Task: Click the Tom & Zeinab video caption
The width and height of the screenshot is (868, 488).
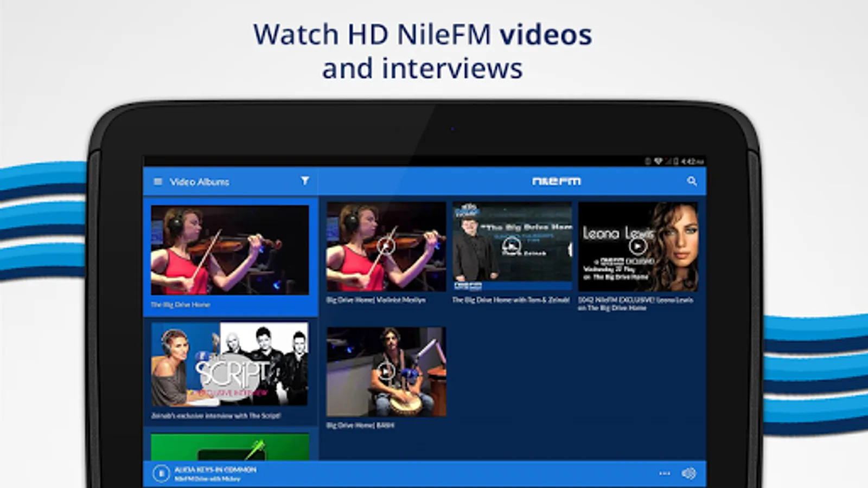Action: (x=511, y=300)
